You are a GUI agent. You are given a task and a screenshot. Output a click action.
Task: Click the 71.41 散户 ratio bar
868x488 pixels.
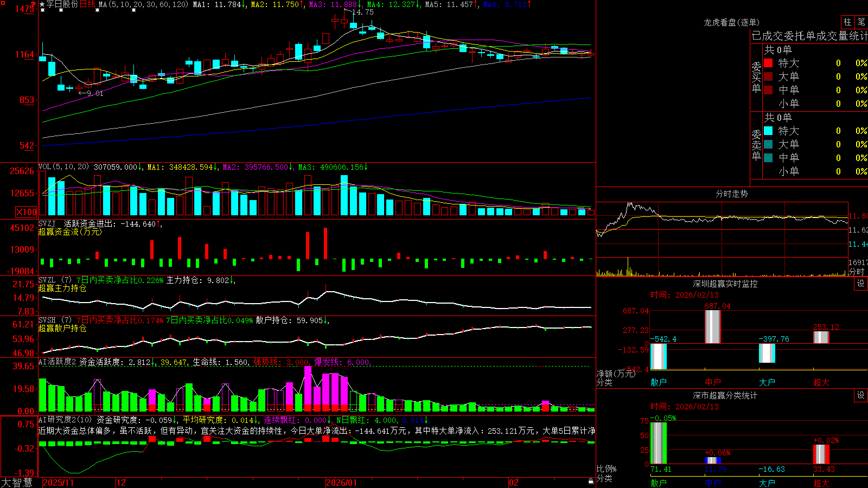659,443
